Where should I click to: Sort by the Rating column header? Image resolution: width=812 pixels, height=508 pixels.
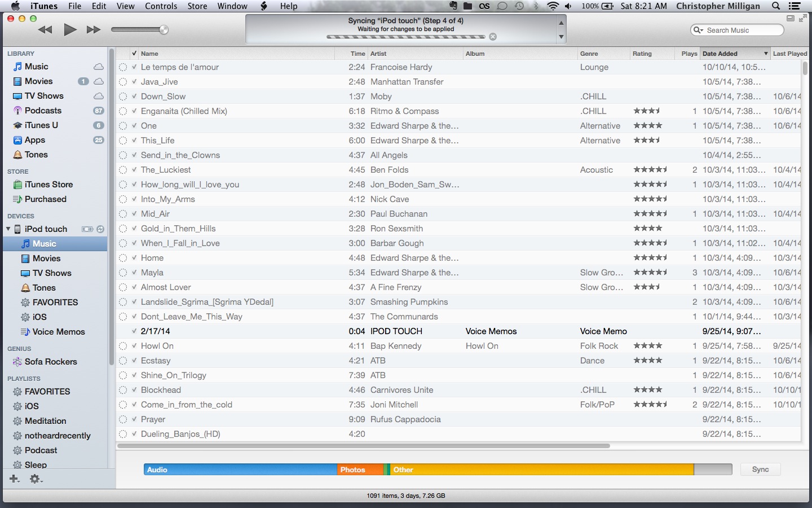(x=652, y=54)
